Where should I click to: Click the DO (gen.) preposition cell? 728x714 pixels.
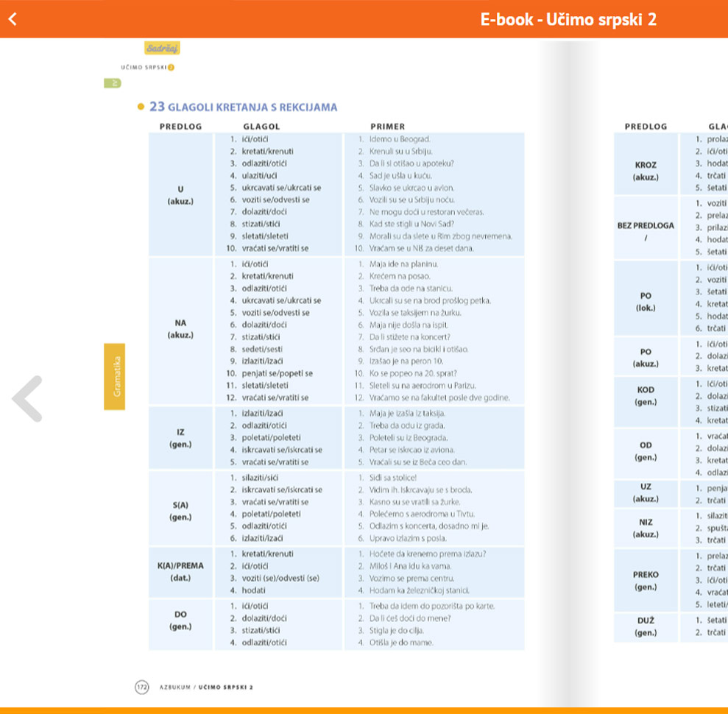pyautogui.click(x=180, y=620)
